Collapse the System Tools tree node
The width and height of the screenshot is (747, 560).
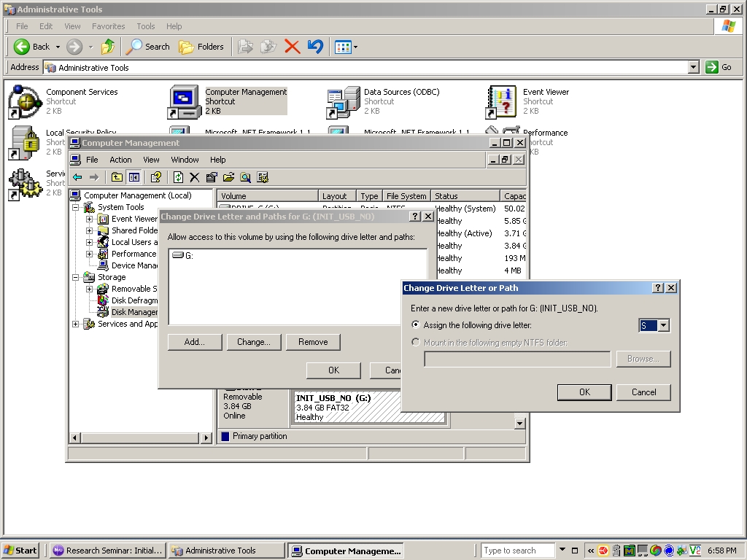pyautogui.click(x=76, y=207)
